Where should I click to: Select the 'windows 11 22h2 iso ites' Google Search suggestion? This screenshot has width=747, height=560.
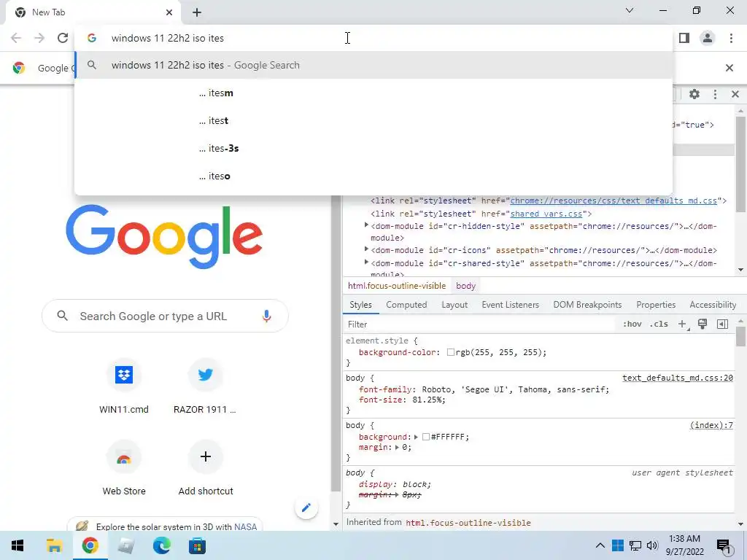point(373,65)
